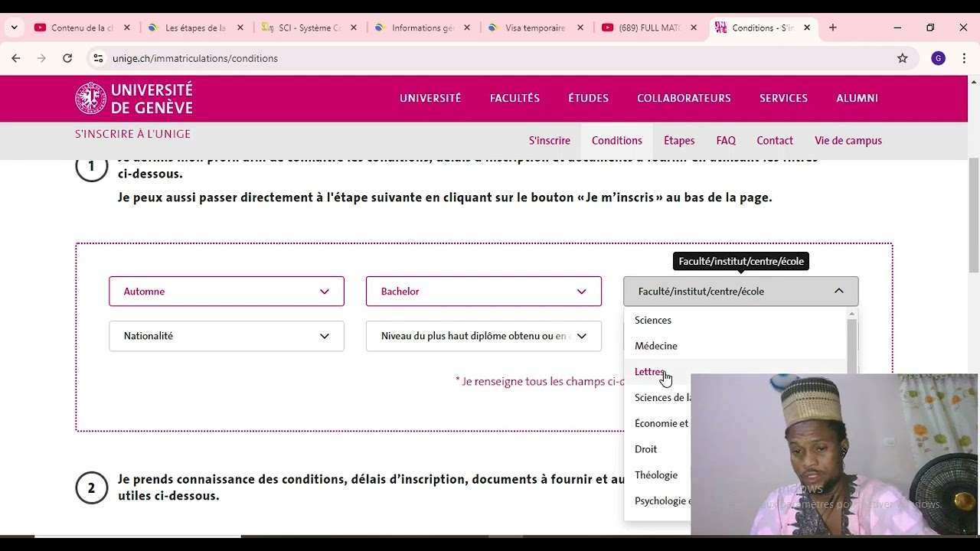The height and width of the screenshot is (551, 980).
Task: Open the FAQ section
Action: (x=726, y=141)
